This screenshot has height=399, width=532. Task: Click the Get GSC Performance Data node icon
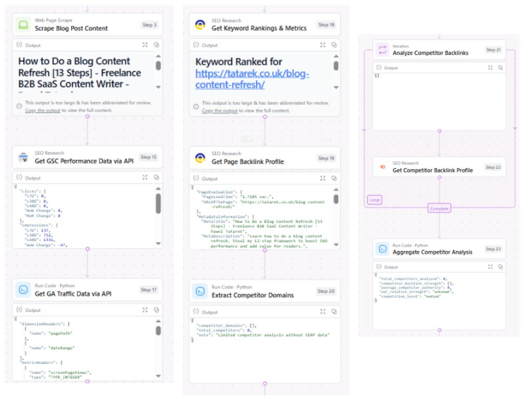pyautogui.click(x=23, y=157)
